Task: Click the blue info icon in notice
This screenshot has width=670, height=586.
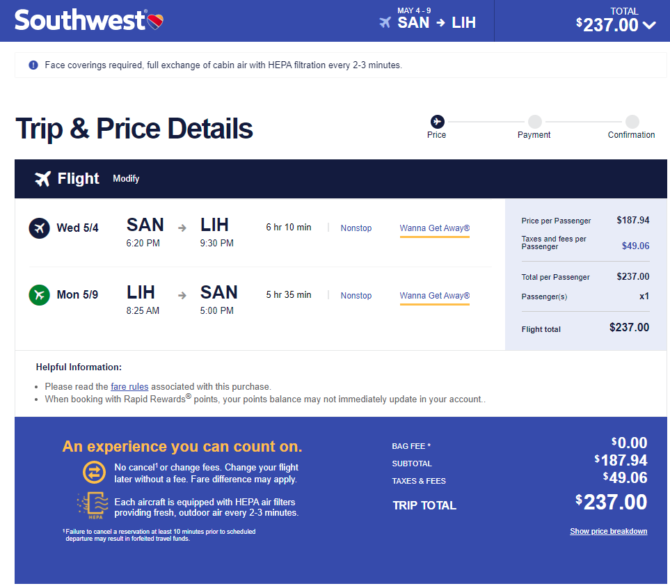Action: coord(33,65)
